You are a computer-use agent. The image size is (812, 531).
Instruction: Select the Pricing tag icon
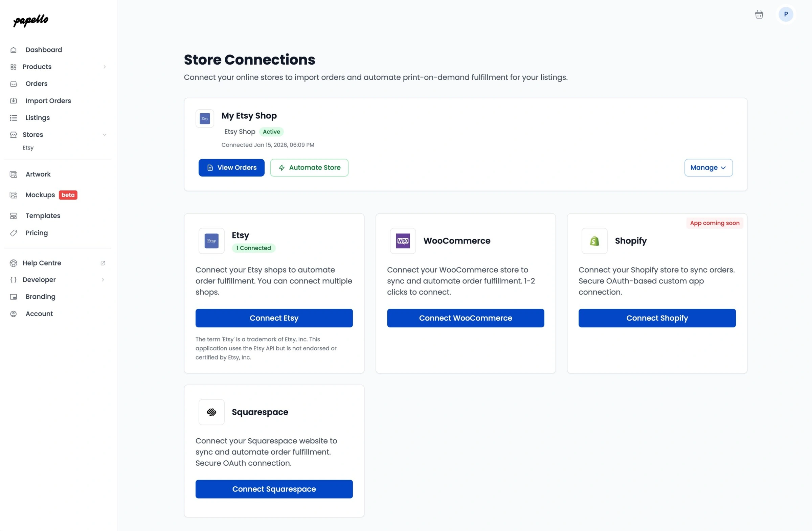(x=13, y=233)
